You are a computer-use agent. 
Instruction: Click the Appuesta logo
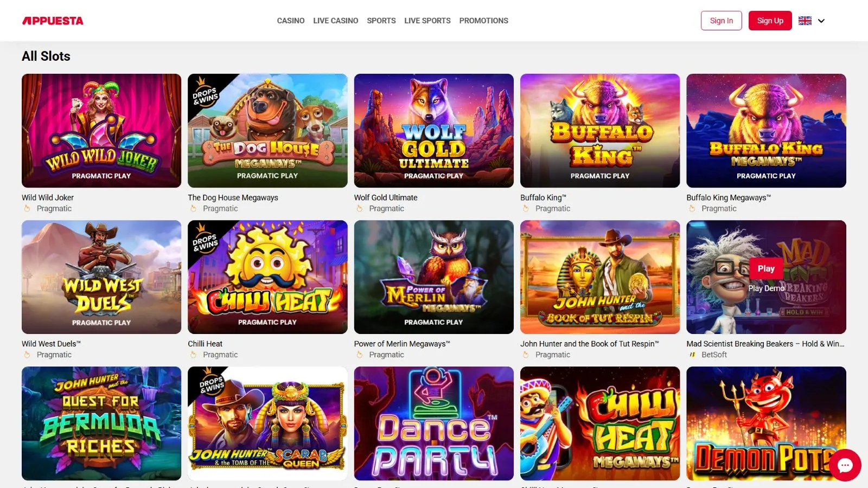53,21
